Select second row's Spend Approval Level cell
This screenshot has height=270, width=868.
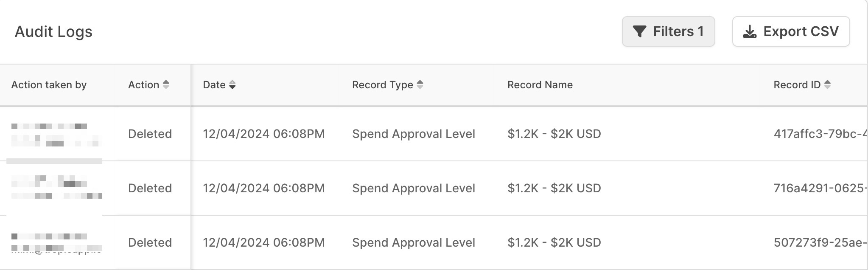pyautogui.click(x=414, y=188)
